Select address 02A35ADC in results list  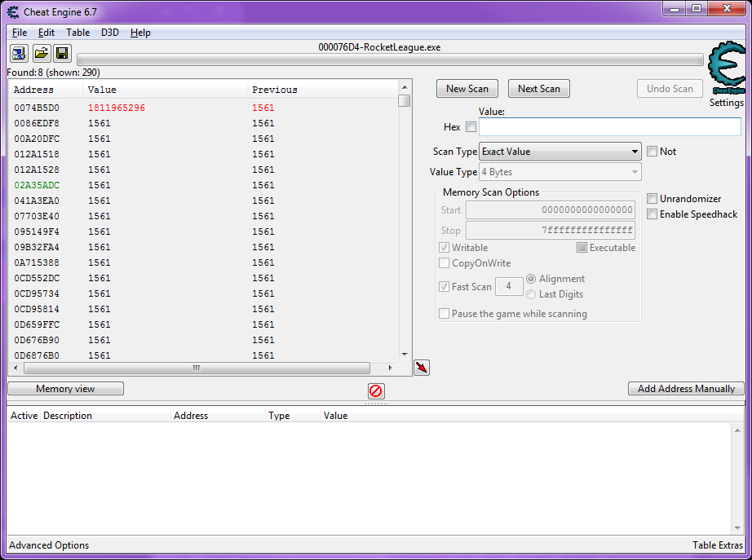coord(37,185)
